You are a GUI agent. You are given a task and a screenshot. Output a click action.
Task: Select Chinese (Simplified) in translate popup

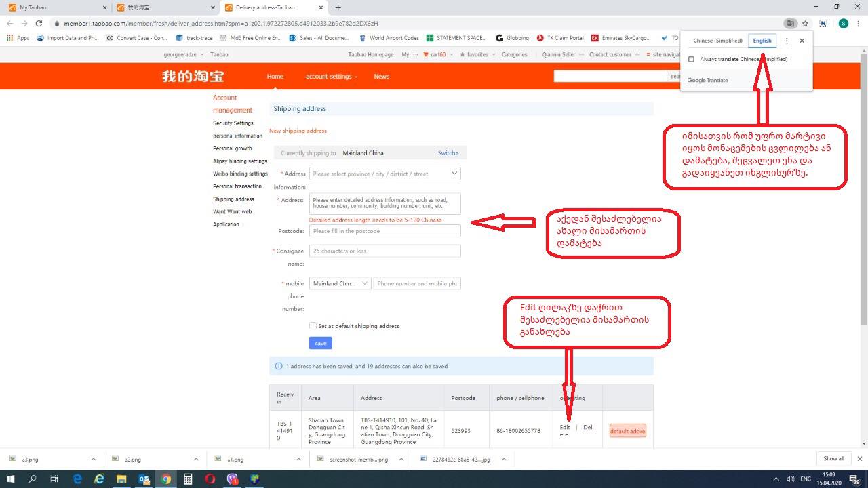pos(717,41)
